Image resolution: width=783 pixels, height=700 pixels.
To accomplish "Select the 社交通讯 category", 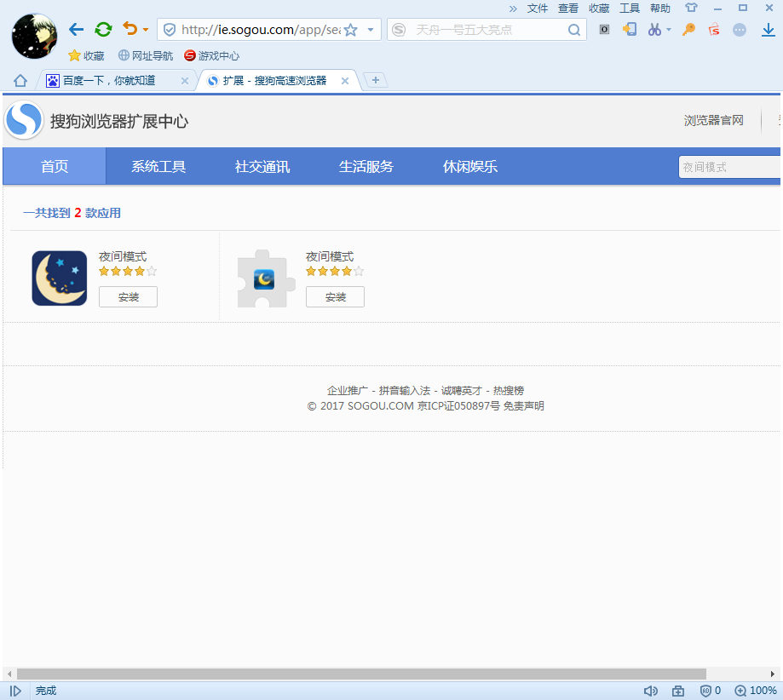I will coord(262,166).
